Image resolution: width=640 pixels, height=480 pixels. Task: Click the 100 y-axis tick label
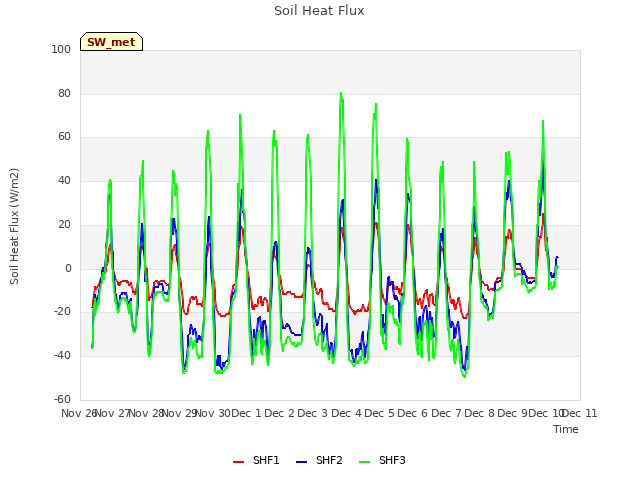(61, 49)
